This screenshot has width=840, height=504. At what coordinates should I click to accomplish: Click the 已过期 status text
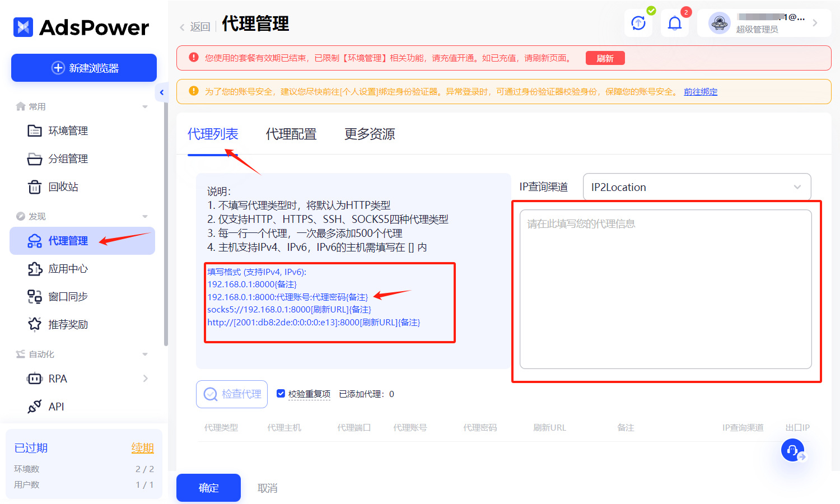point(31,448)
